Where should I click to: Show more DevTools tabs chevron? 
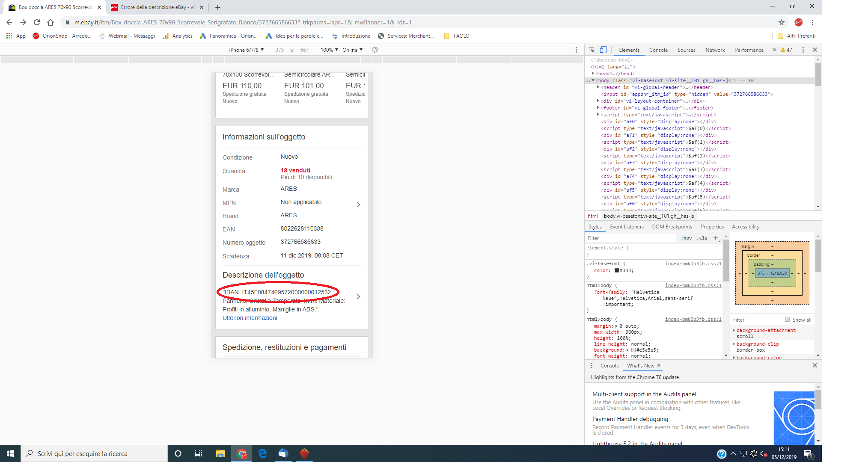774,50
